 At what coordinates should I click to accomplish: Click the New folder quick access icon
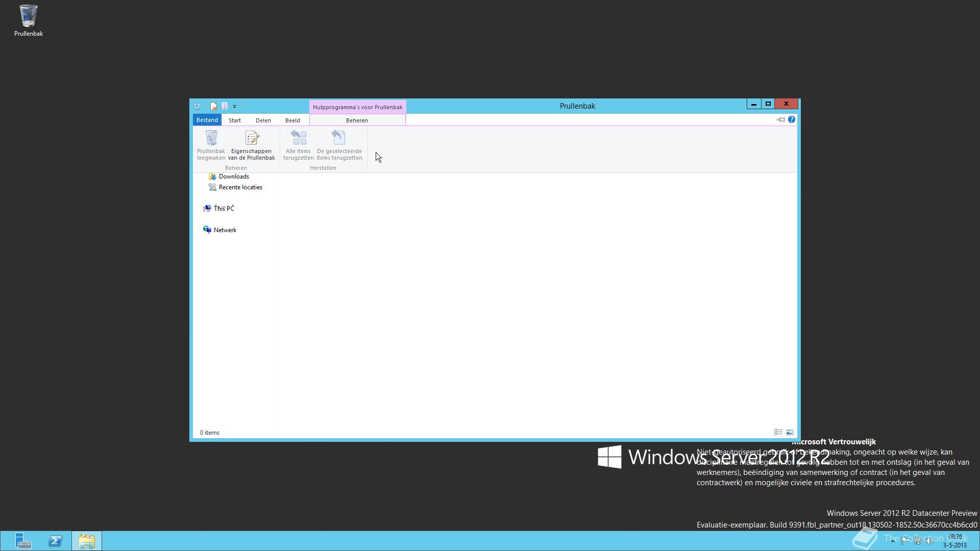225,106
